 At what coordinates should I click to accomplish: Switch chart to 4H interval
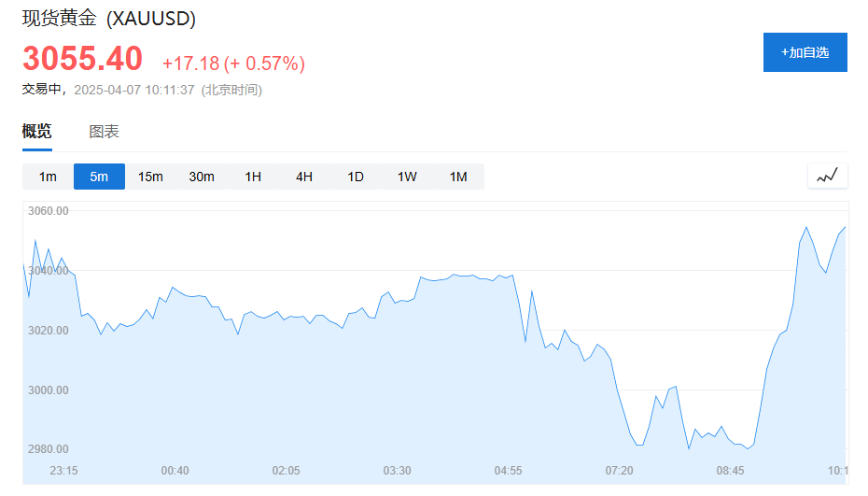point(304,177)
